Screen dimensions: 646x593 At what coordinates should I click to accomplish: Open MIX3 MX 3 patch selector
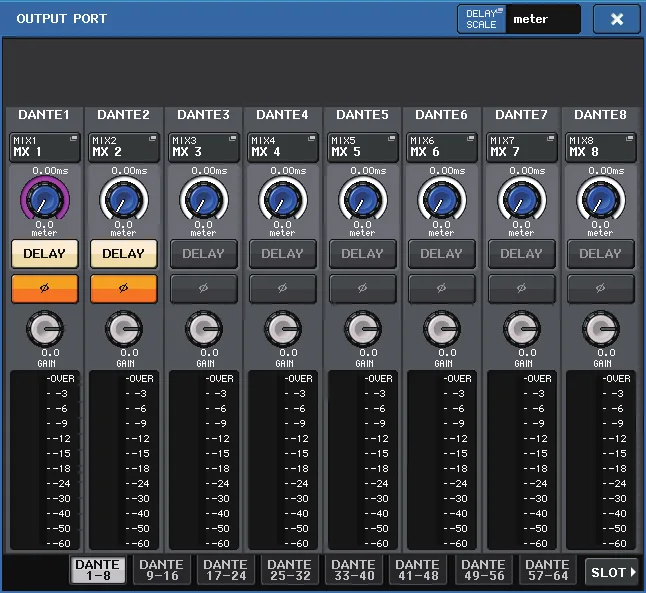point(204,147)
